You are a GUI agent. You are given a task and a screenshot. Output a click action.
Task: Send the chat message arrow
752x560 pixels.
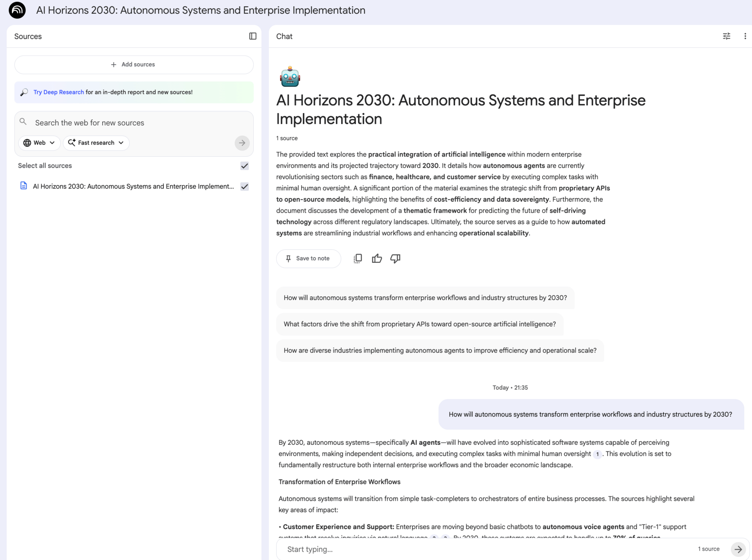click(738, 549)
